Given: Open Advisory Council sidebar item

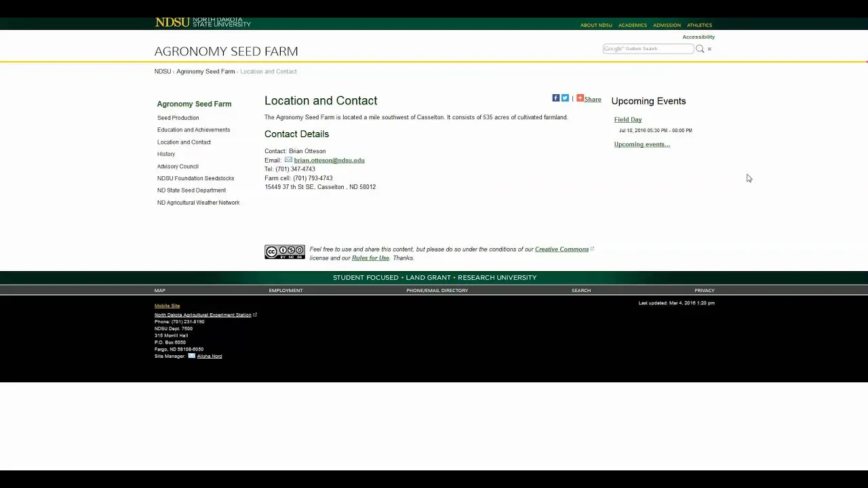Looking at the screenshot, I should 178,167.
